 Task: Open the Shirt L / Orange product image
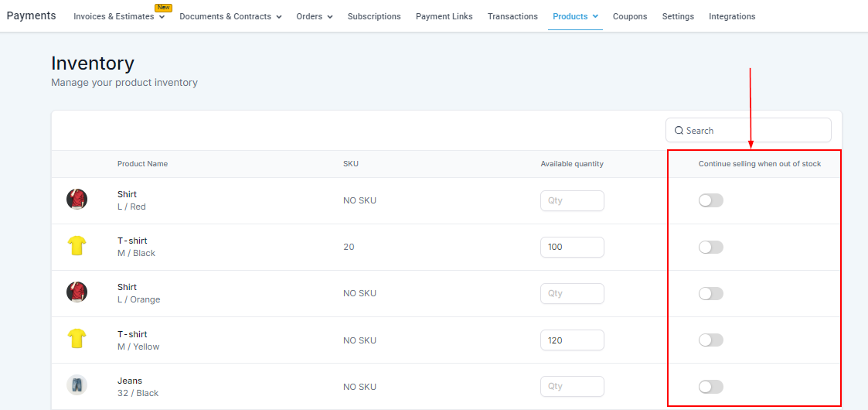[x=77, y=292]
